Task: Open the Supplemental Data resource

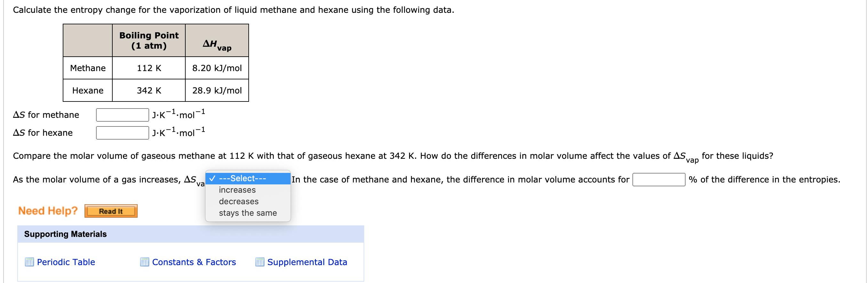Action: pyautogui.click(x=307, y=262)
